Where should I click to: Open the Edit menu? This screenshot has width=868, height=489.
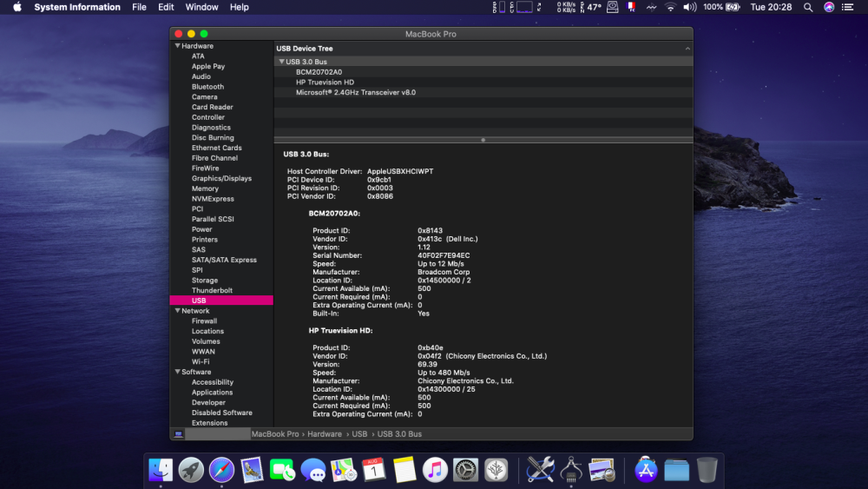[x=166, y=7]
